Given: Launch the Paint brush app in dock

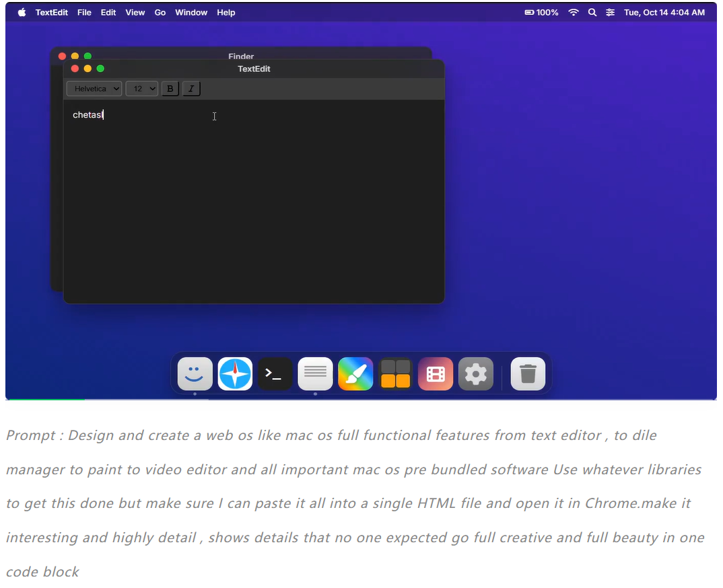Looking at the screenshot, I should [x=355, y=374].
